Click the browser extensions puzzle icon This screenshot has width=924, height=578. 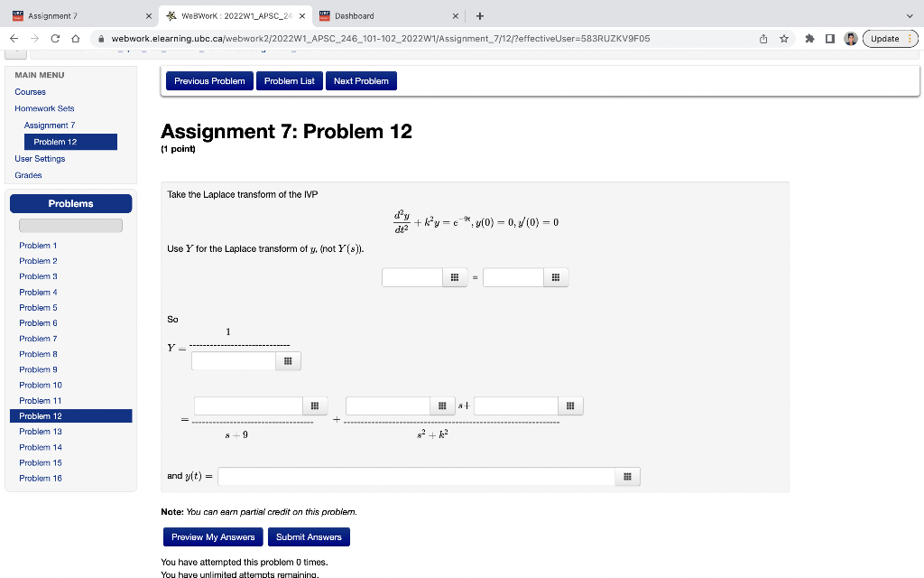(808, 38)
